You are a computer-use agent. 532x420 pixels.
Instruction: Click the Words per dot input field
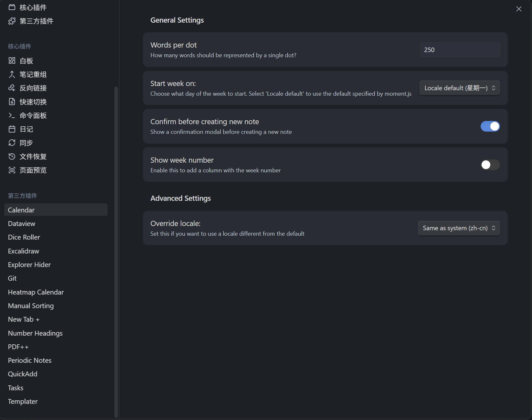click(460, 50)
